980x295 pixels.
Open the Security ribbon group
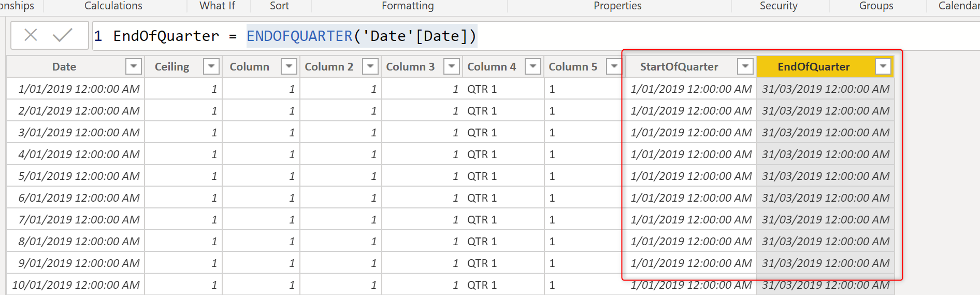click(x=778, y=6)
